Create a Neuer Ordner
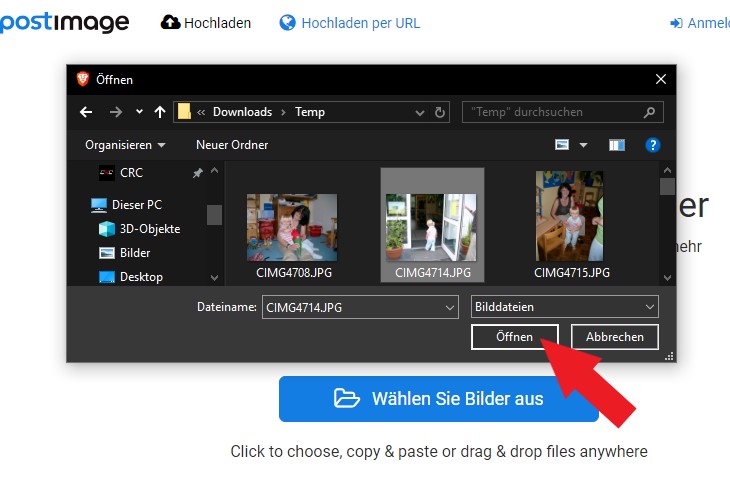 (232, 145)
